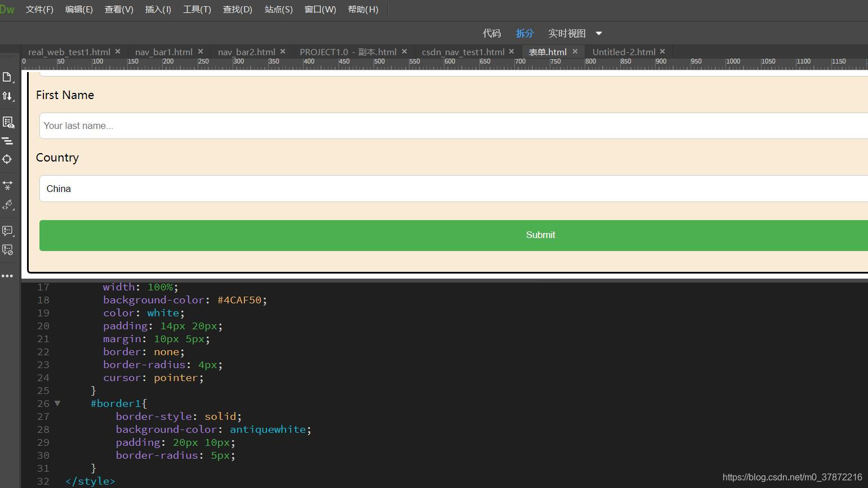Screen dimensions: 868x488
Task: Switch to nav_bar1.html tab
Action: pyautogui.click(x=164, y=52)
